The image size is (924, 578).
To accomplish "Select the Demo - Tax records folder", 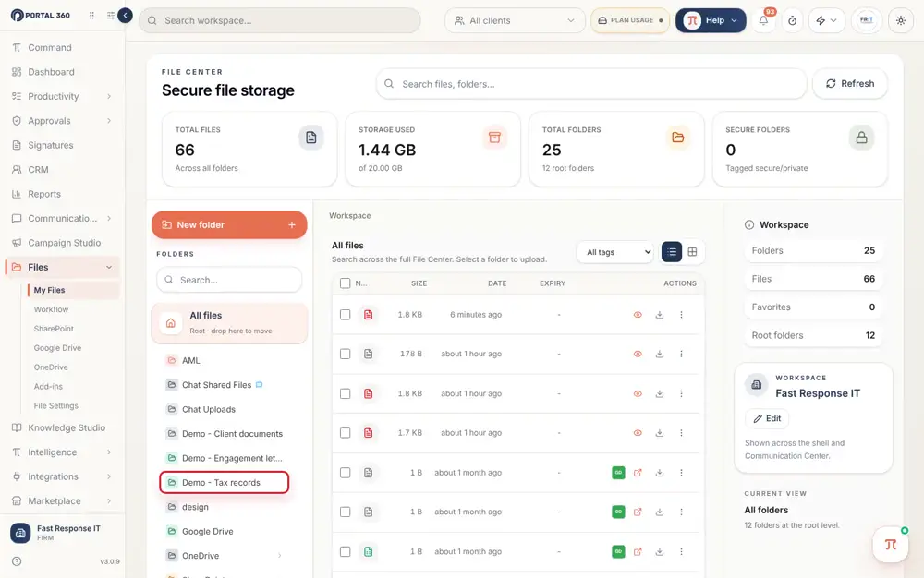I will [x=224, y=483].
